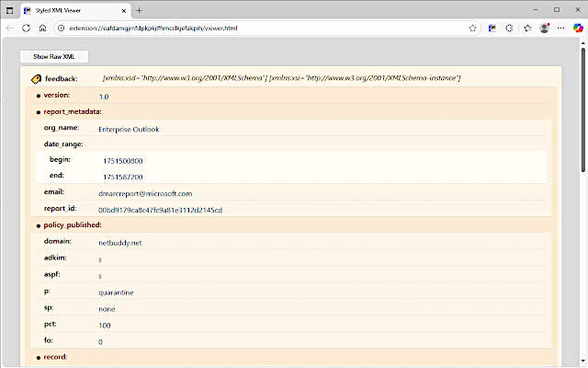Image resolution: width=588 pixels, height=368 pixels.
Task: Select the Styled XML Viewer tab
Action: click(75, 10)
